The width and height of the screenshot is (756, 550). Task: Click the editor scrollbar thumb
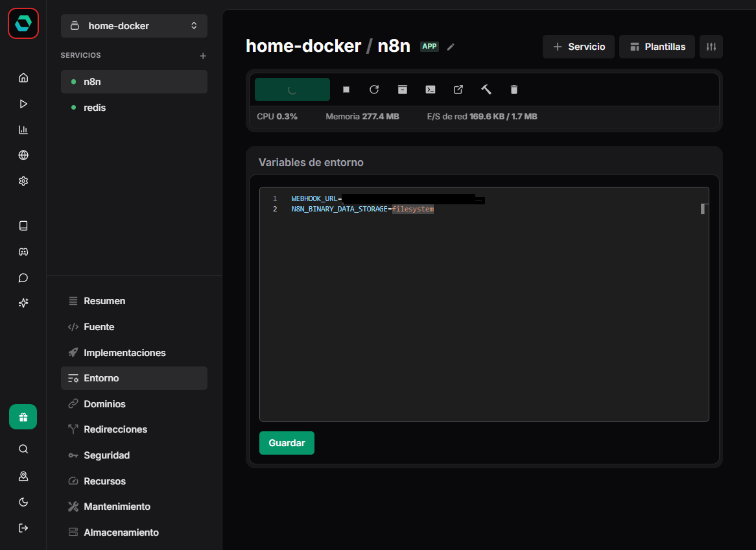coord(704,208)
